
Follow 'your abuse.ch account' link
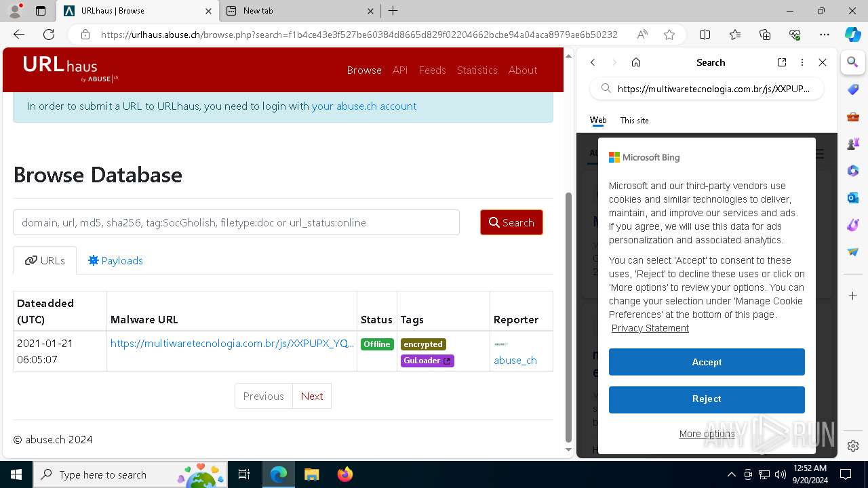click(x=364, y=106)
